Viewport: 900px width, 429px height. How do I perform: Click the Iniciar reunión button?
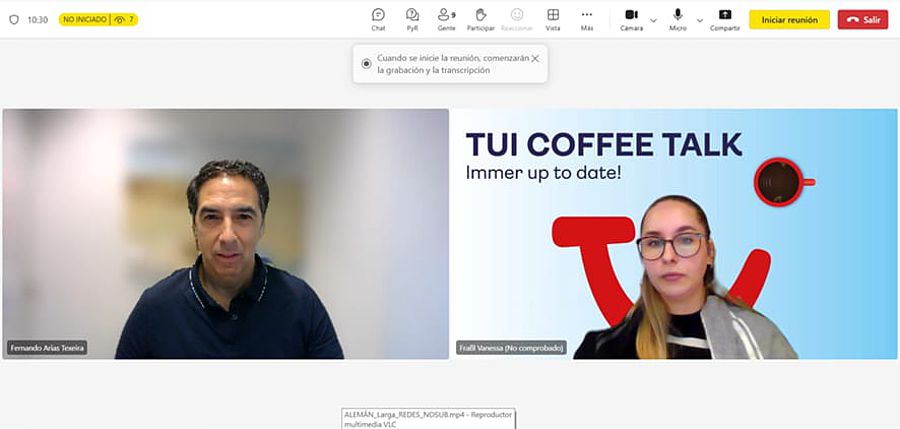pyautogui.click(x=789, y=20)
